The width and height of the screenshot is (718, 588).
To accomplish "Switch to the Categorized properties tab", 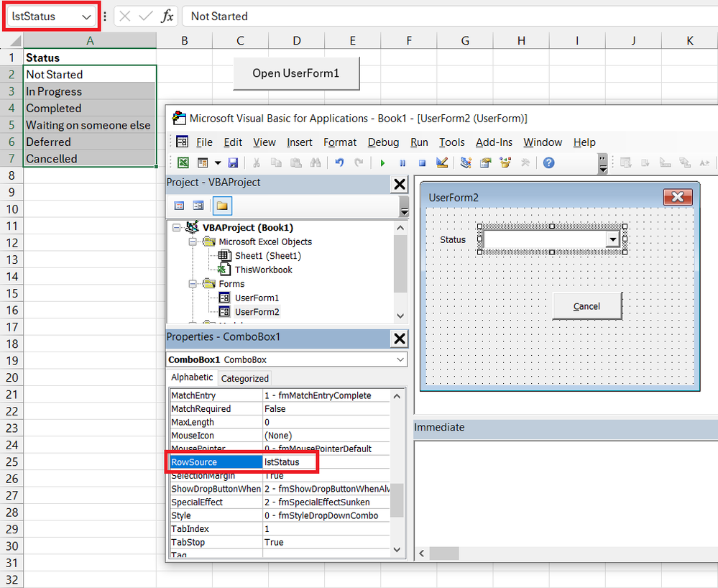I will click(244, 378).
